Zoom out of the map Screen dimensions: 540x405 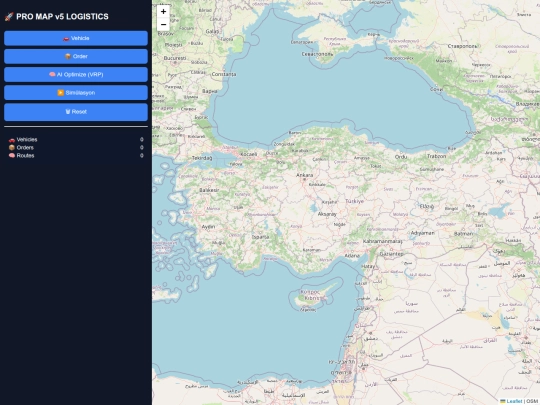[x=163, y=24]
